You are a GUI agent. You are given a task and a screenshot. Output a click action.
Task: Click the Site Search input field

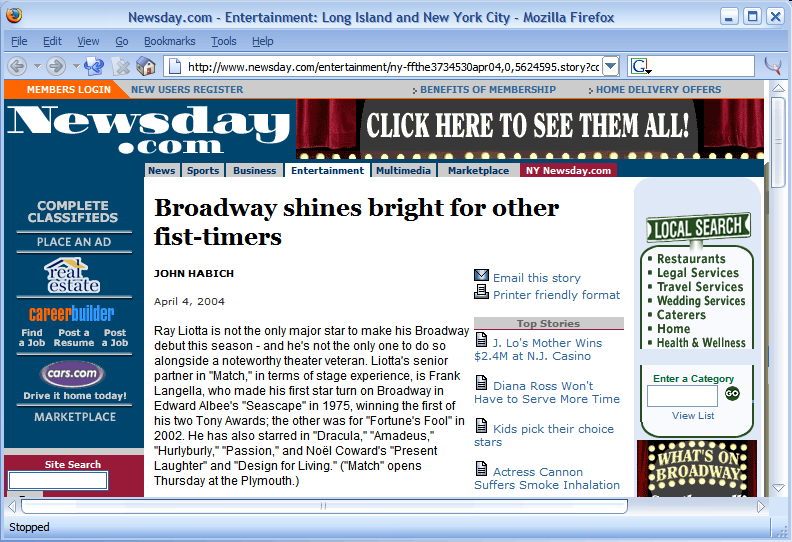[58, 480]
